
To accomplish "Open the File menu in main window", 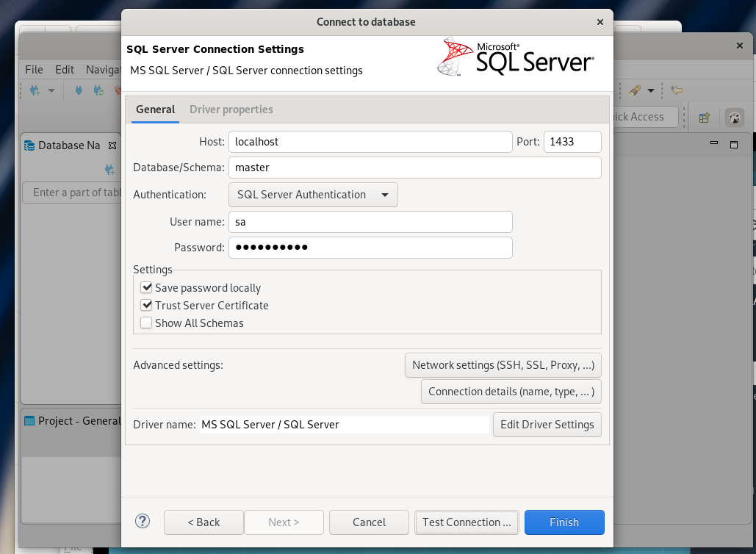I will point(34,69).
